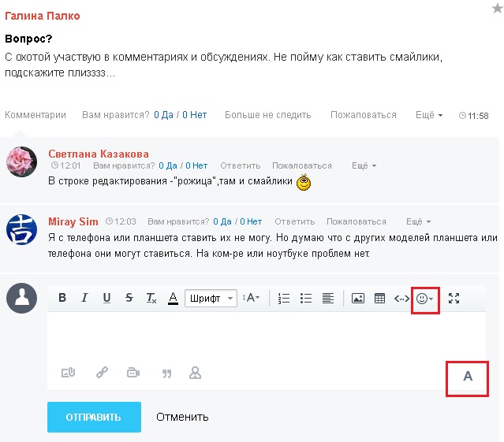Open the Комментарии tab

35,115
